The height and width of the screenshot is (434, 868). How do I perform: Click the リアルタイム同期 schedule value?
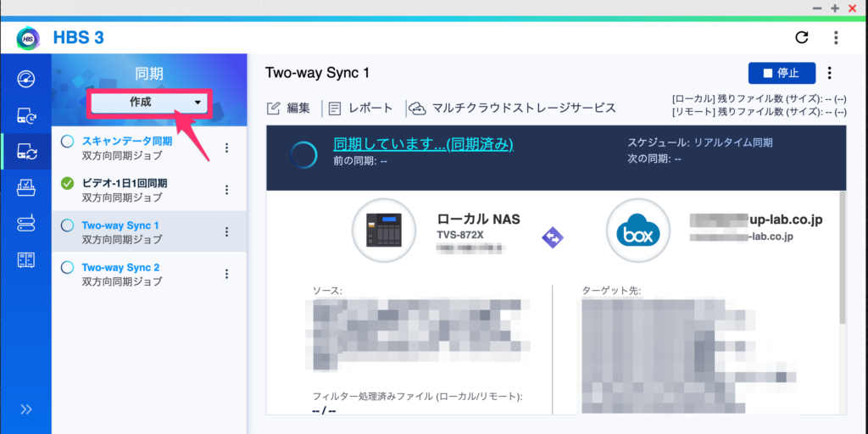(733, 142)
